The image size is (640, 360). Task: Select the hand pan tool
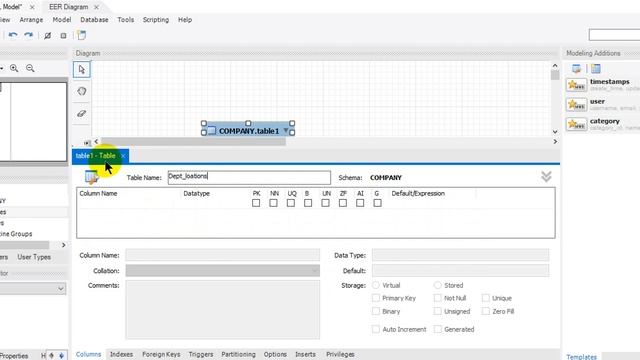coord(82,91)
